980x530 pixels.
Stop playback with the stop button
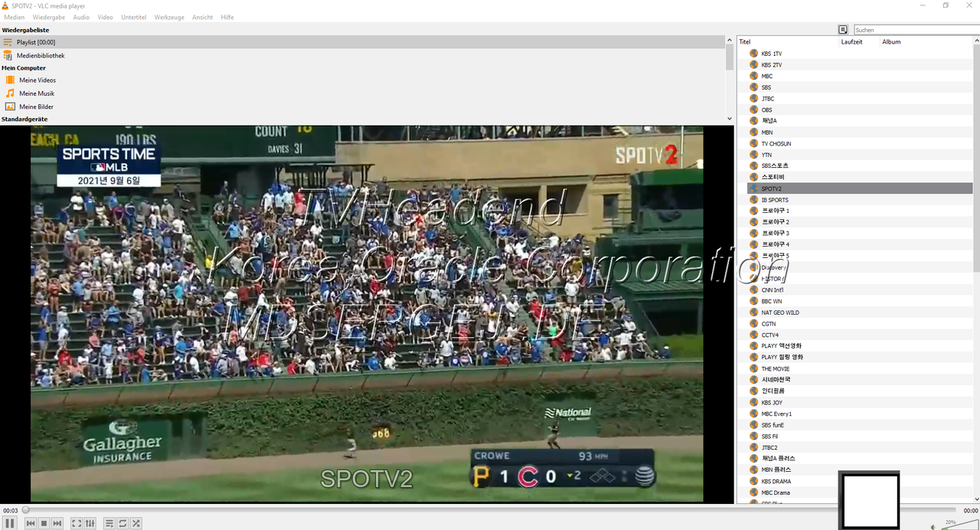[x=44, y=523]
